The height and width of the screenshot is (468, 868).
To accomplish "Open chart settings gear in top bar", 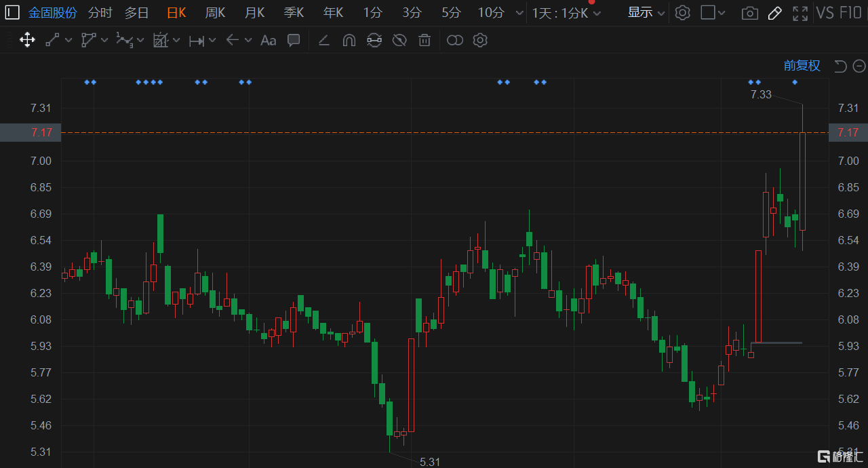I will click(683, 12).
